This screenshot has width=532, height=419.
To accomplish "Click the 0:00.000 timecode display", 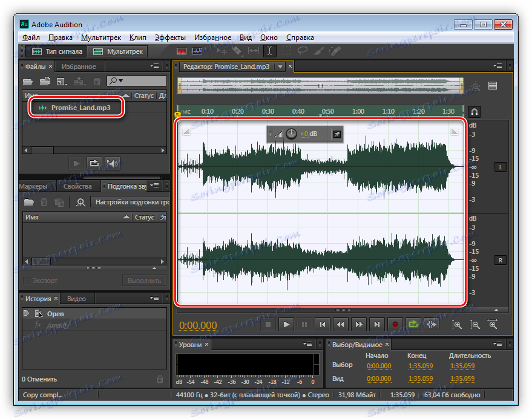I will (198, 325).
